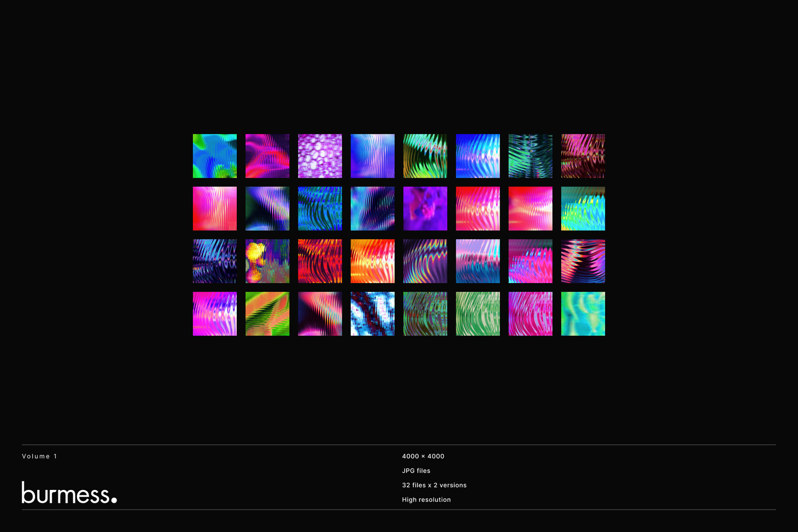The height and width of the screenshot is (532, 798).
Task: Click the blue vertical ripple texture
Action: tap(372, 156)
